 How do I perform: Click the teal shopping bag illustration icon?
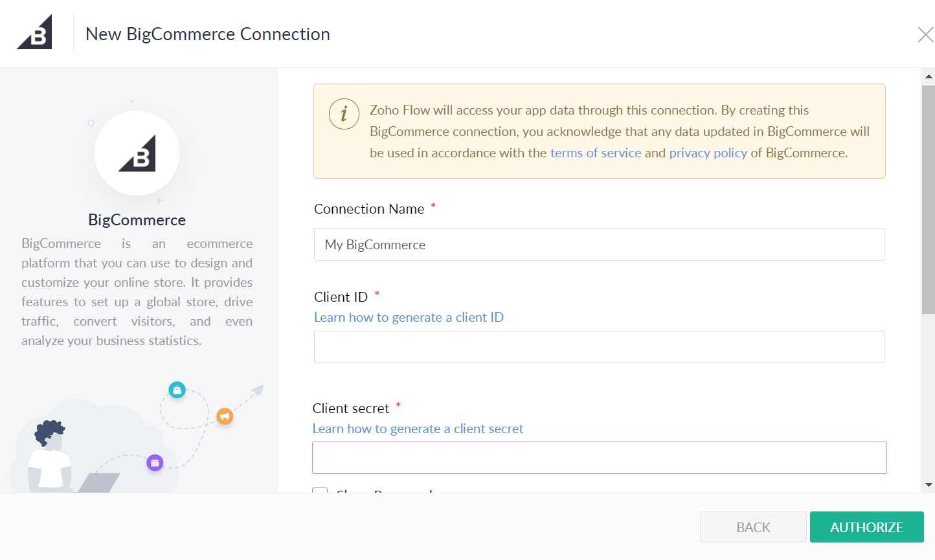[177, 390]
